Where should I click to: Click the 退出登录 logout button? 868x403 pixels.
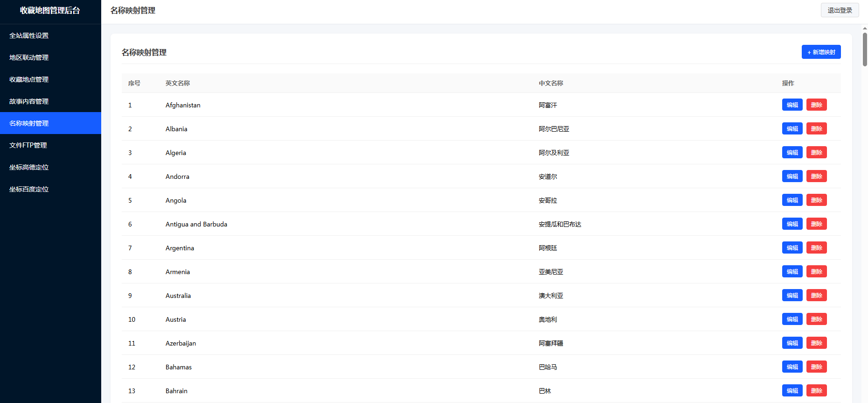pyautogui.click(x=840, y=10)
